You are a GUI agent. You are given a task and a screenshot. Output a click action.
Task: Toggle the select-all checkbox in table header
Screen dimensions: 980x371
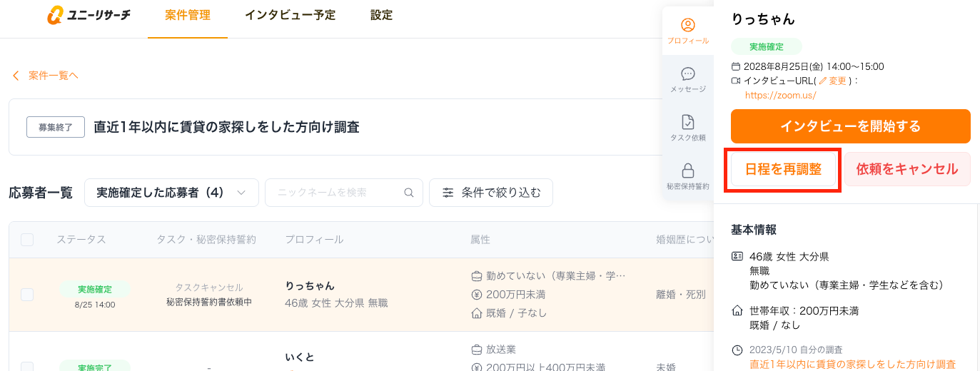click(x=27, y=240)
